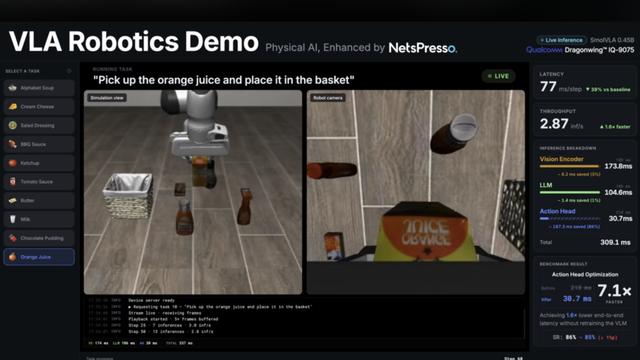Select the Cream Cheese task icon
This screenshot has width=640, height=360.
coord(13,107)
